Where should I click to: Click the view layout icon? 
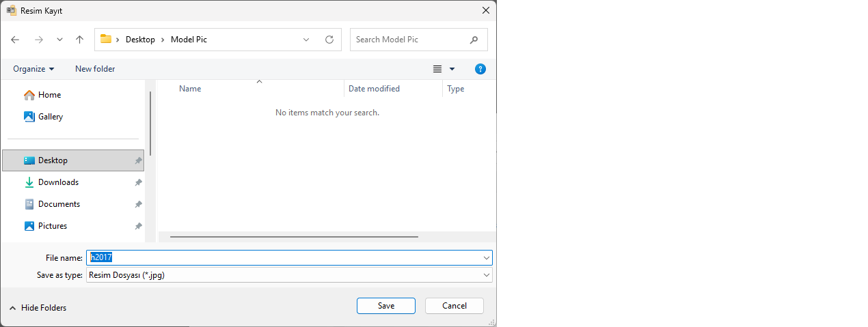[x=437, y=69]
